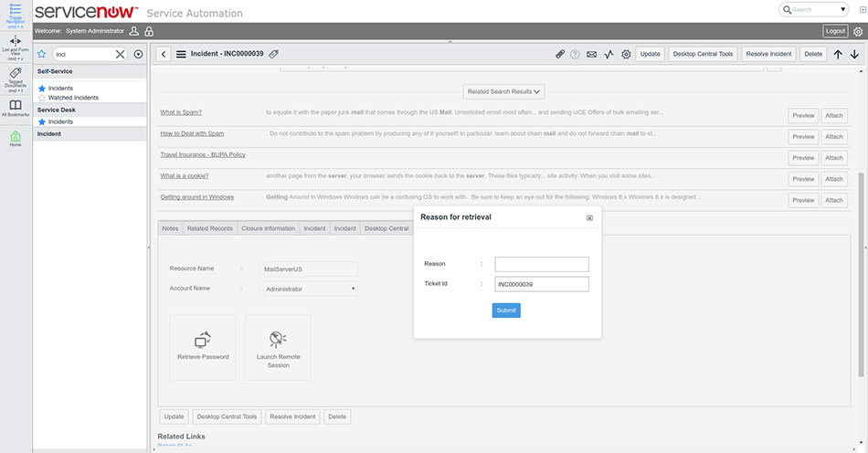Click the Resource Name MailServerUS field
This screenshot has width=868, height=453.
[311, 269]
